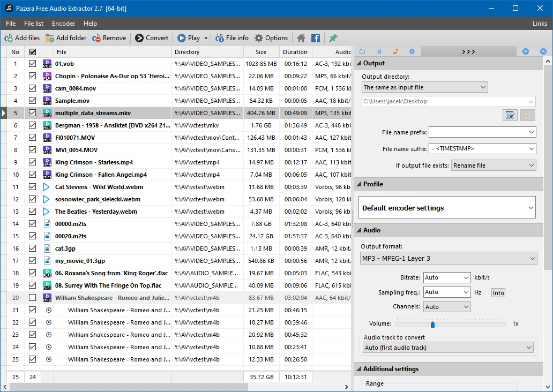Image resolution: width=553 pixels, height=392 pixels.
Task: Click the output directory edit icon
Action: (x=510, y=115)
